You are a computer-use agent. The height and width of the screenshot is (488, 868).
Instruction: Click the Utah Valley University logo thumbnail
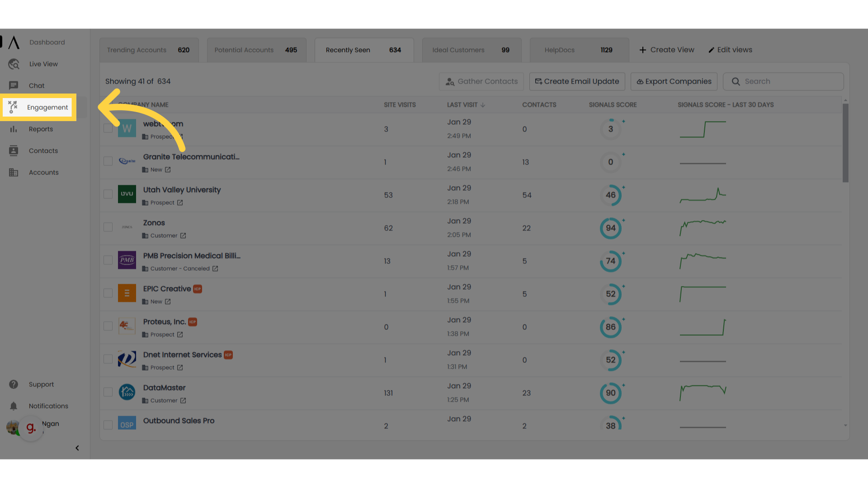(127, 194)
